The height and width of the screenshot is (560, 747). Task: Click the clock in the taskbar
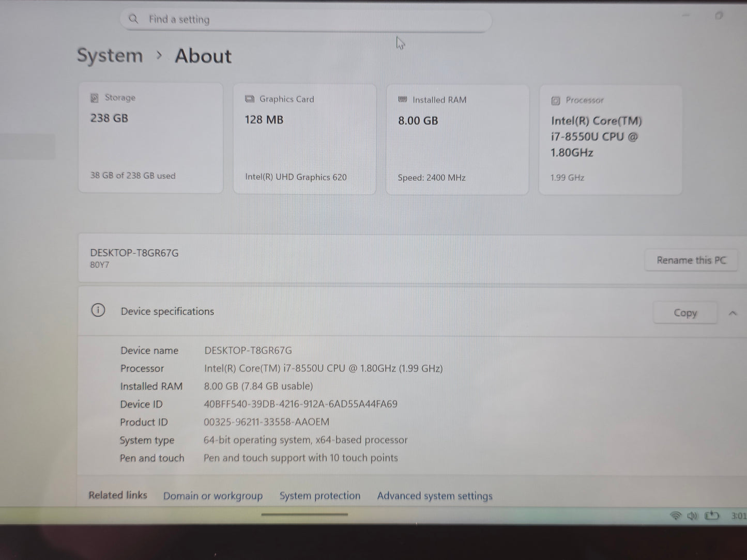pyautogui.click(x=738, y=515)
